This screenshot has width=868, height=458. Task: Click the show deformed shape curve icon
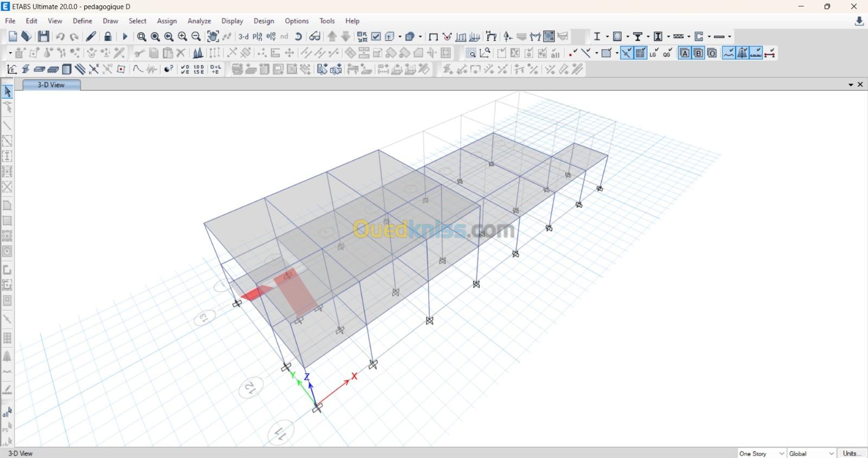138,69
